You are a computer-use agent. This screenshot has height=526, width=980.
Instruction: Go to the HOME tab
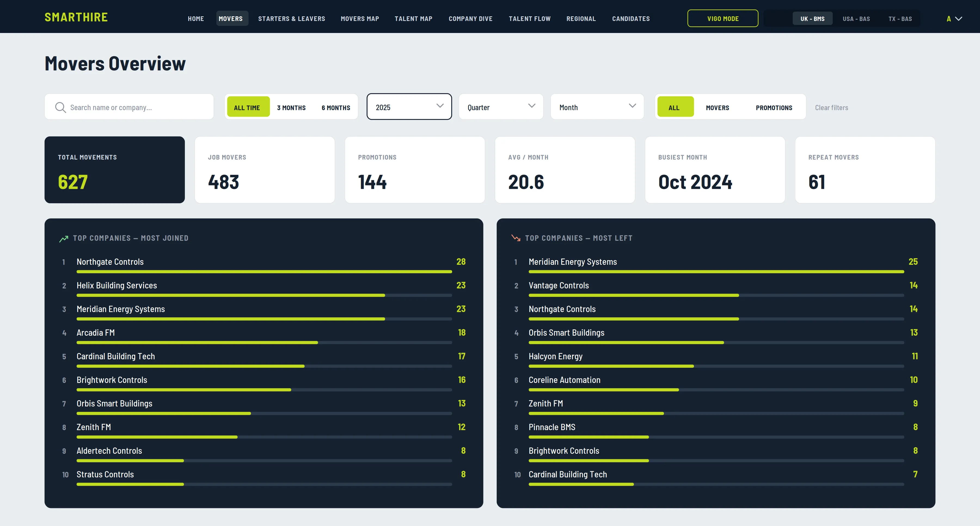[x=196, y=19]
